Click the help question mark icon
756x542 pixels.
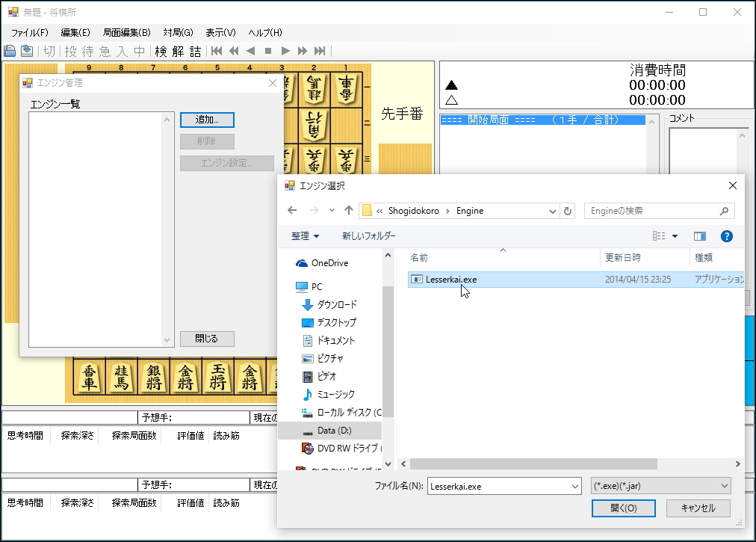726,236
